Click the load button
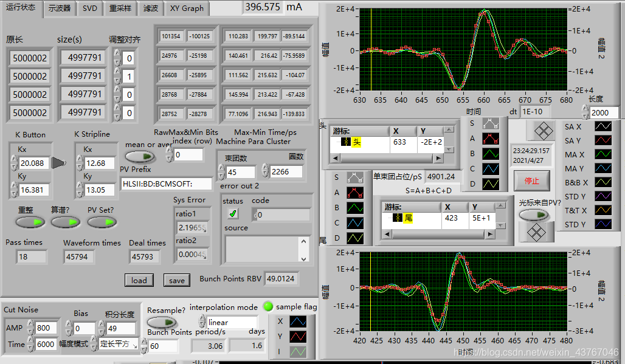Image resolution: width=625 pixels, height=364 pixels. (139, 280)
